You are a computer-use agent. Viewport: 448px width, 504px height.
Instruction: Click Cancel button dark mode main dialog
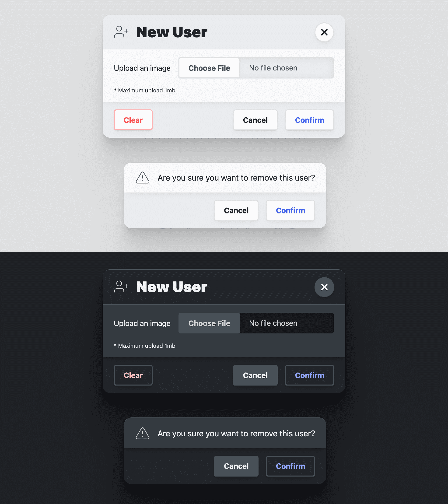tap(255, 375)
